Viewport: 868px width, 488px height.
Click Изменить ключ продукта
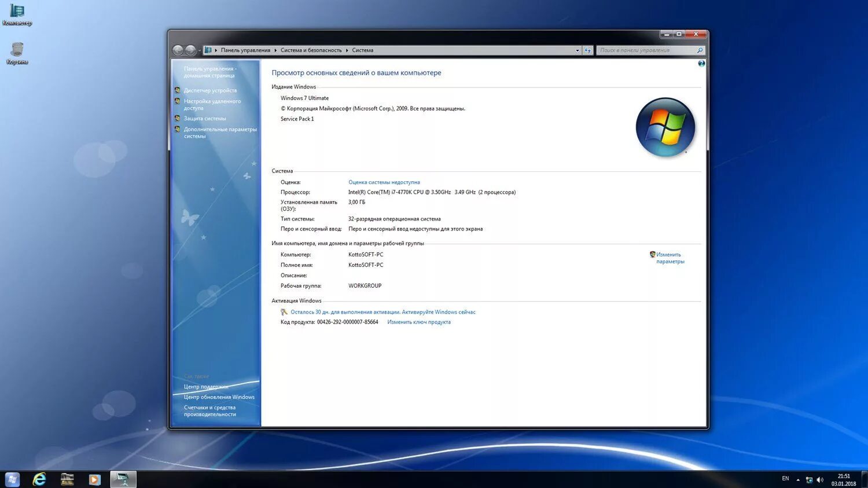(x=419, y=322)
